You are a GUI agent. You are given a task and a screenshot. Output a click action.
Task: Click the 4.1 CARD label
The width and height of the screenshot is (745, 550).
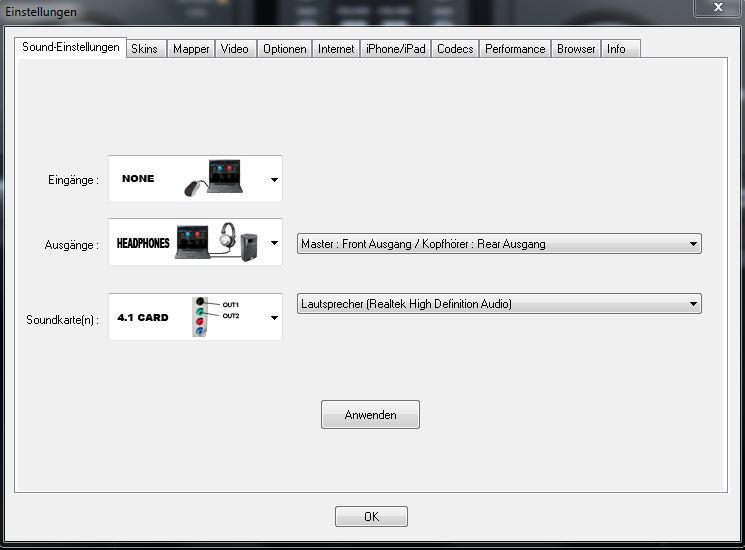(x=143, y=317)
